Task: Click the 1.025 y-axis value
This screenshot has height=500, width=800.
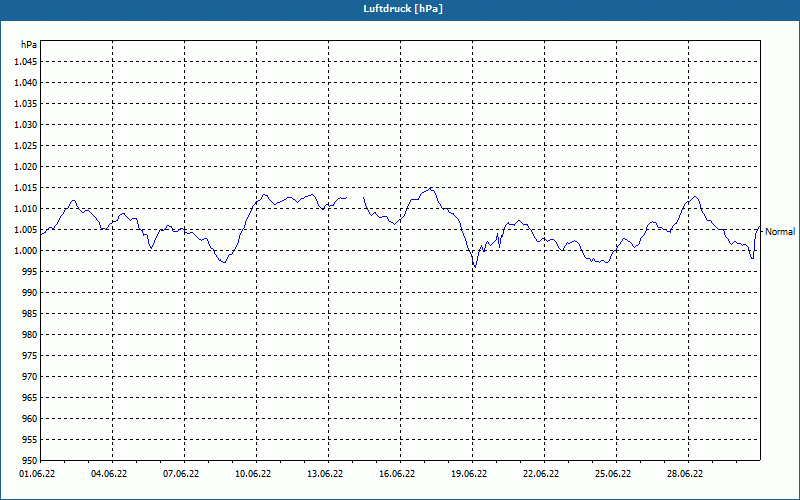Action: pos(26,145)
